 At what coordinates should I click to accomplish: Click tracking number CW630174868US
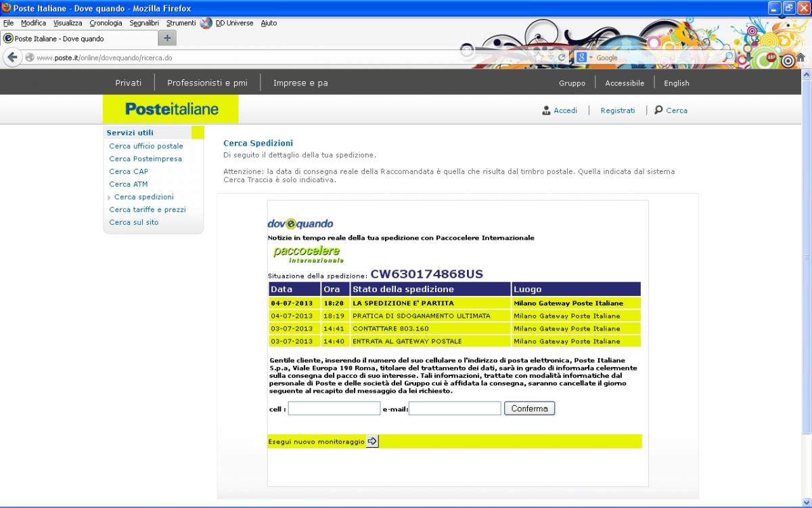pos(427,274)
